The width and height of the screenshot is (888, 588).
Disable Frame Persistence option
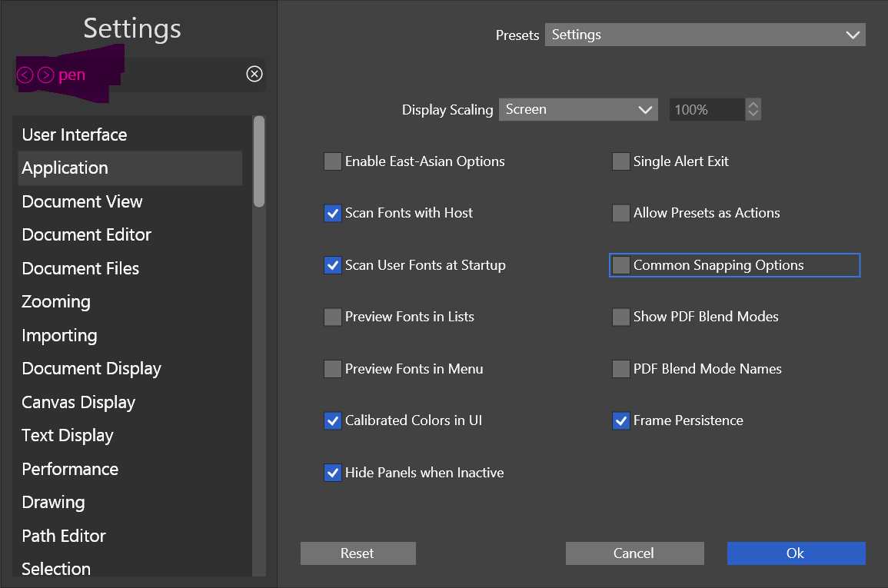[621, 420]
